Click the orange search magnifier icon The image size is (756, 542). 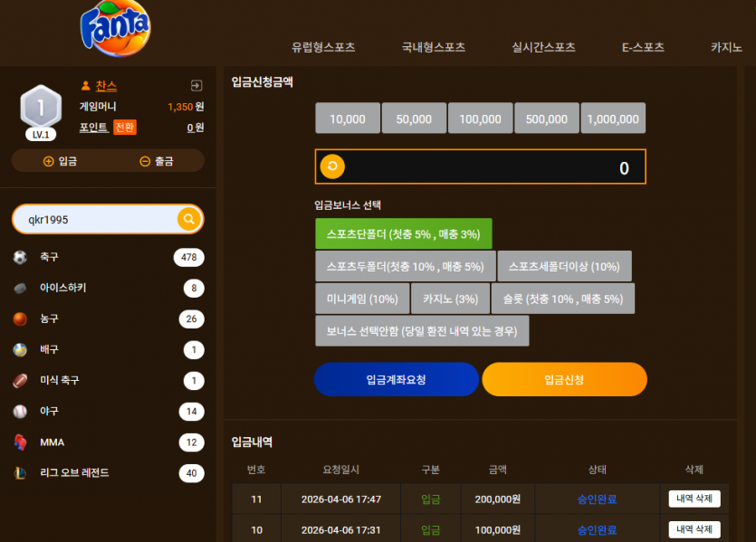coord(189,219)
